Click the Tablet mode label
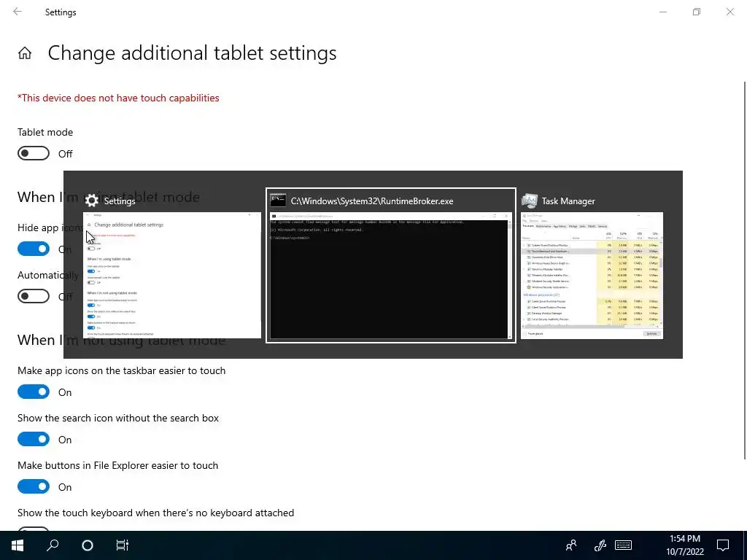This screenshot has height=560, width=747. tap(45, 132)
